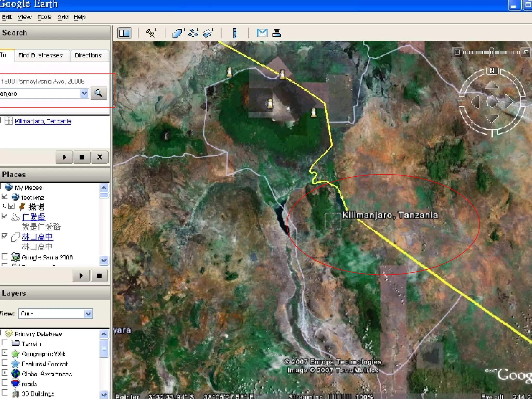
Task: Click the Email envelope icon
Action: (262, 33)
